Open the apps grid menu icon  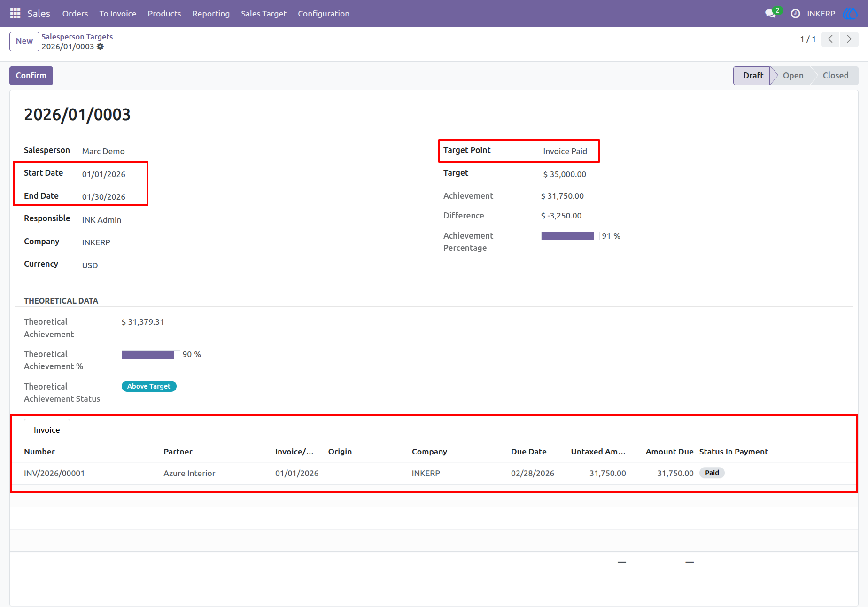coord(15,14)
